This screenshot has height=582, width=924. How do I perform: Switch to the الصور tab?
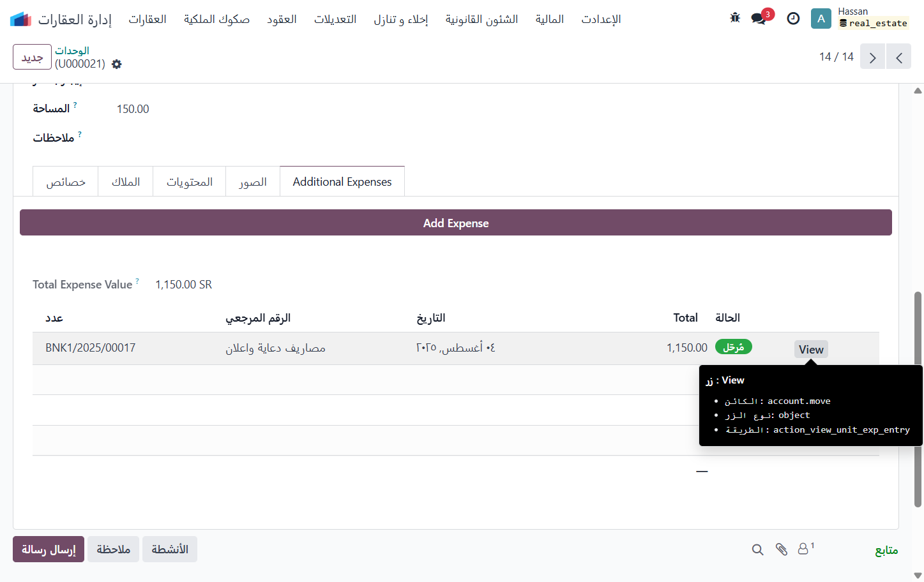point(253,182)
